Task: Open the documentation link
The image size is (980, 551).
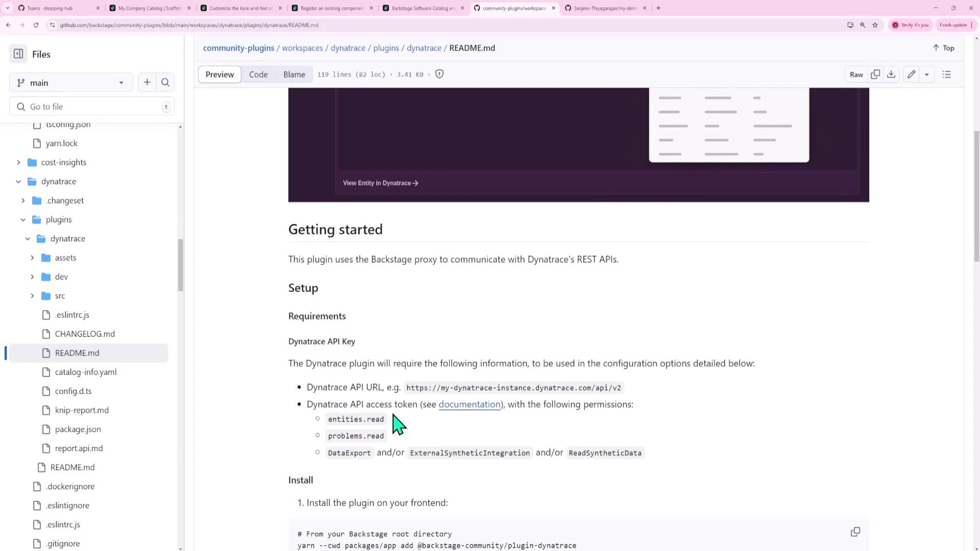Action: point(469,404)
